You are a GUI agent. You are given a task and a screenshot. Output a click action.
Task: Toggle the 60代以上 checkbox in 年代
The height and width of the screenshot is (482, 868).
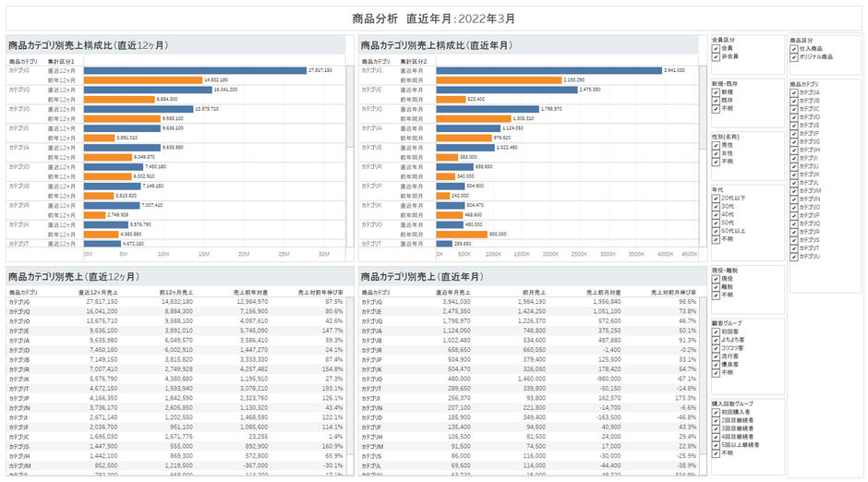coord(716,231)
